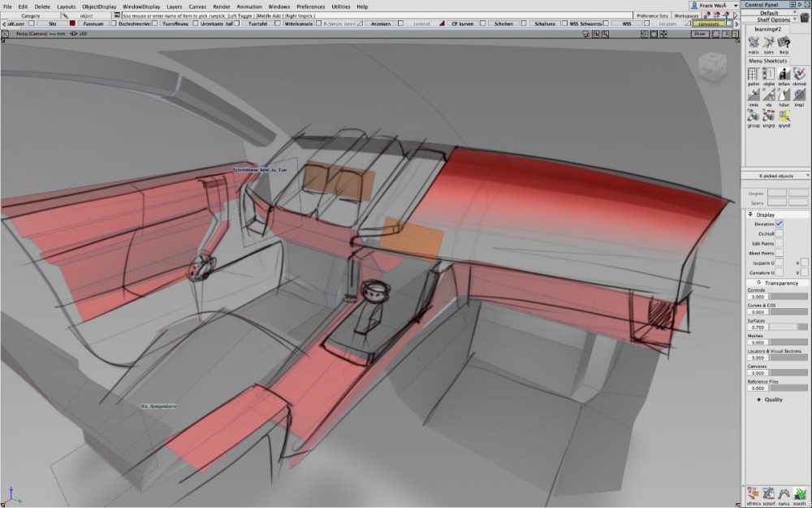Open the object lister via the objlst icon
Viewport: 812px width, 508px height.
click(x=768, y=73)
